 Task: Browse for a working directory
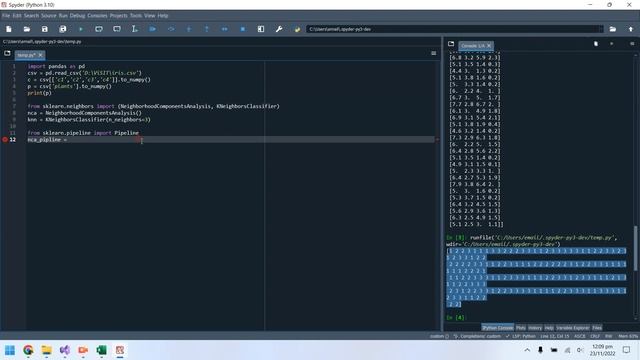(613, 29)
